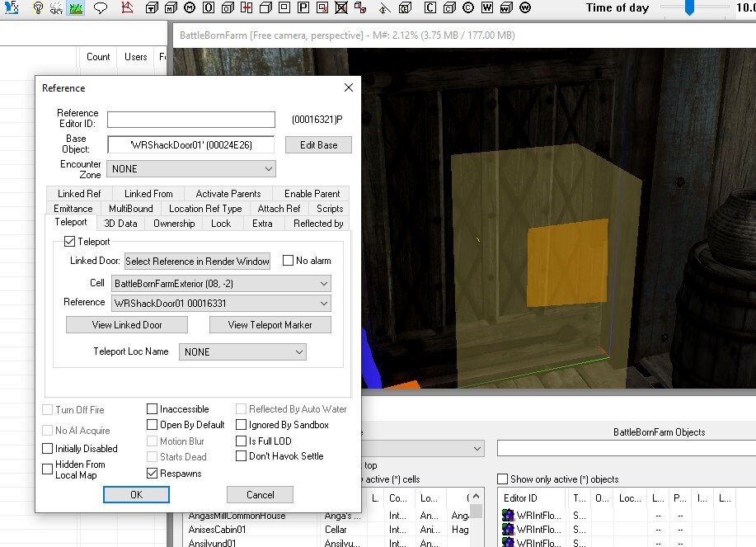Viewport: 756px width, 547px height.
Task: Click the cube icon labeled T
Action: (152, 7)
